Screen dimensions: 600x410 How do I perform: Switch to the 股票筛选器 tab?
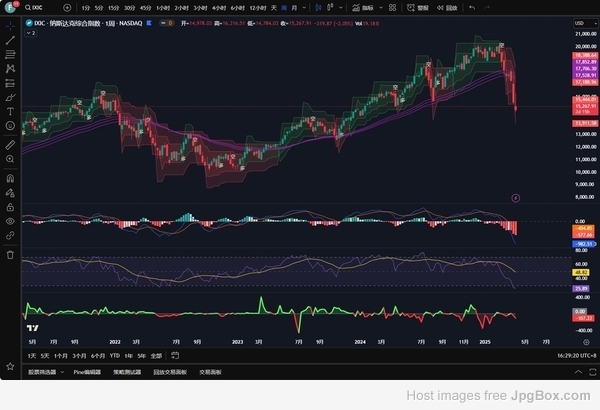click(41, 371)
